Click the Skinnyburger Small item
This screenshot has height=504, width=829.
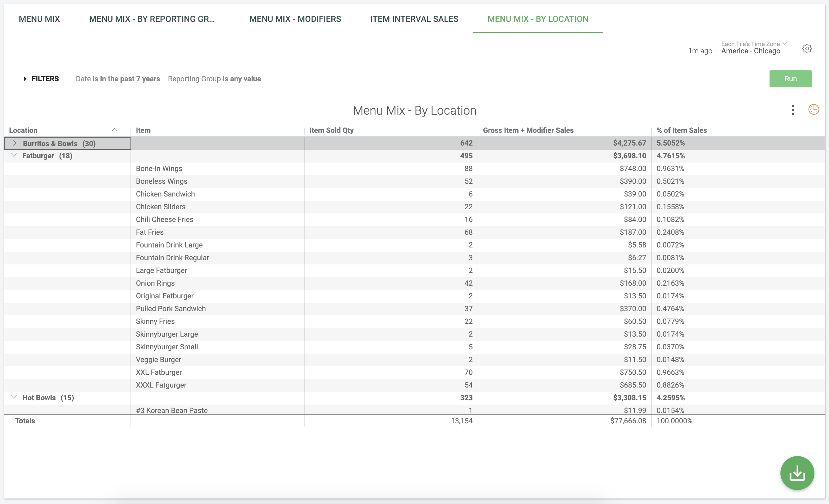click(167, 347)
